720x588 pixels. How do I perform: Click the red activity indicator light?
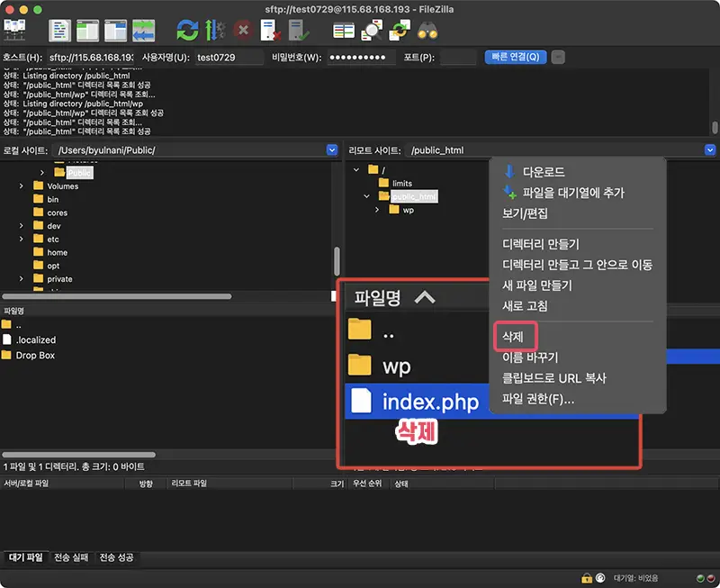[x=710, y=578]
